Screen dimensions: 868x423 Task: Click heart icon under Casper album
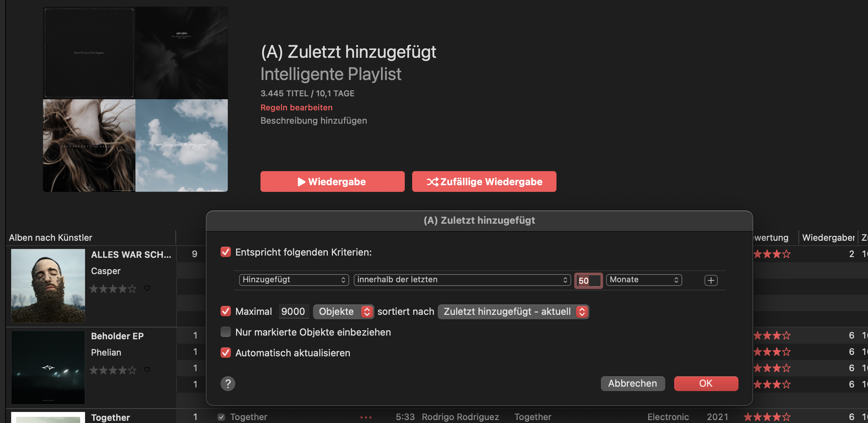coord(147,288)
